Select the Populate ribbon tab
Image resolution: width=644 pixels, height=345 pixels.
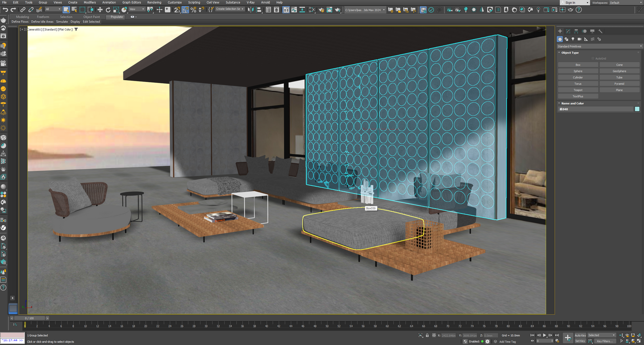[x=117, y=17]
